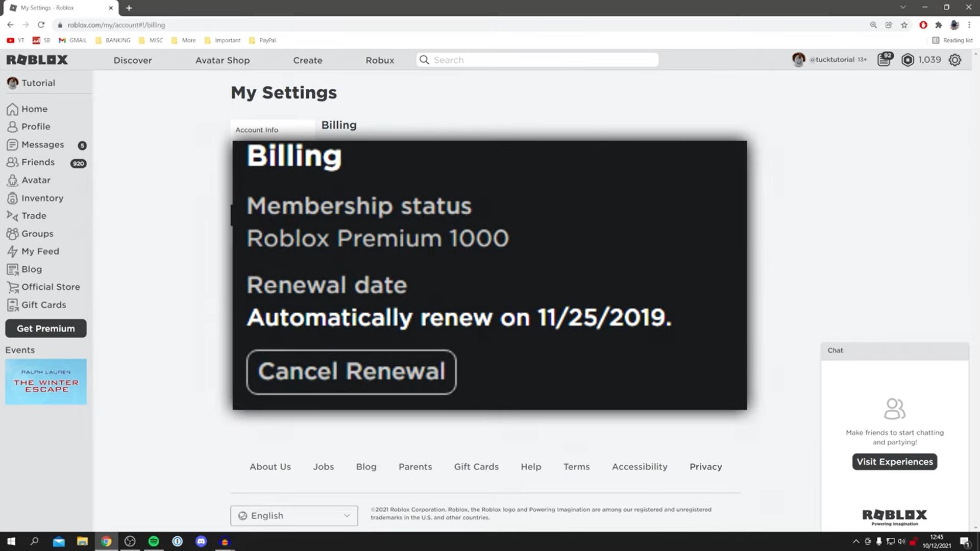This screenshot has width=980, height=551.
Task: Open the Parents footer link
Action: (x=415, y=467)
